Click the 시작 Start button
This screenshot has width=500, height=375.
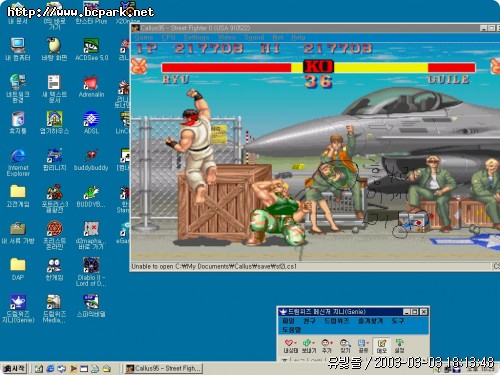pos(14,368)
